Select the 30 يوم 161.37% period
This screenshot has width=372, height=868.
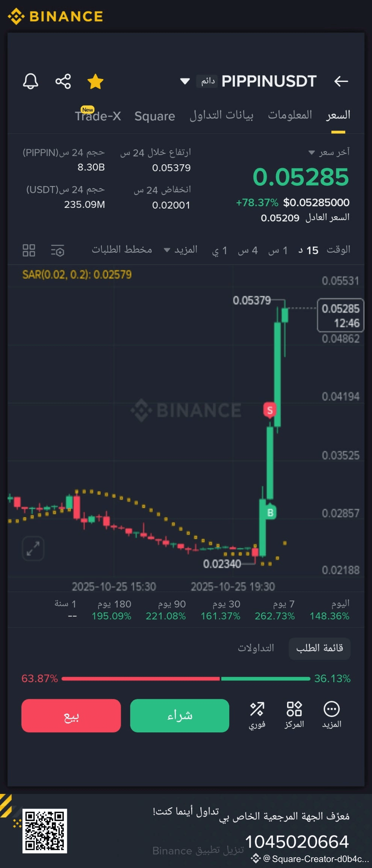point(220,610)
